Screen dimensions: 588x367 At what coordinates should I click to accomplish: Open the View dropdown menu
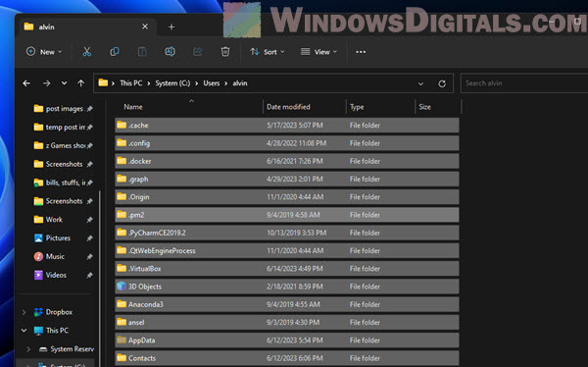click(x=319, y=52)
